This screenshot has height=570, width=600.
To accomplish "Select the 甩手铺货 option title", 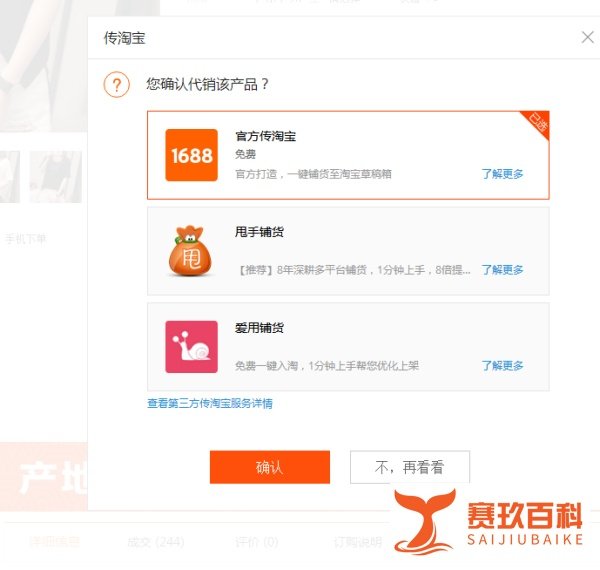I will [259, 232].
